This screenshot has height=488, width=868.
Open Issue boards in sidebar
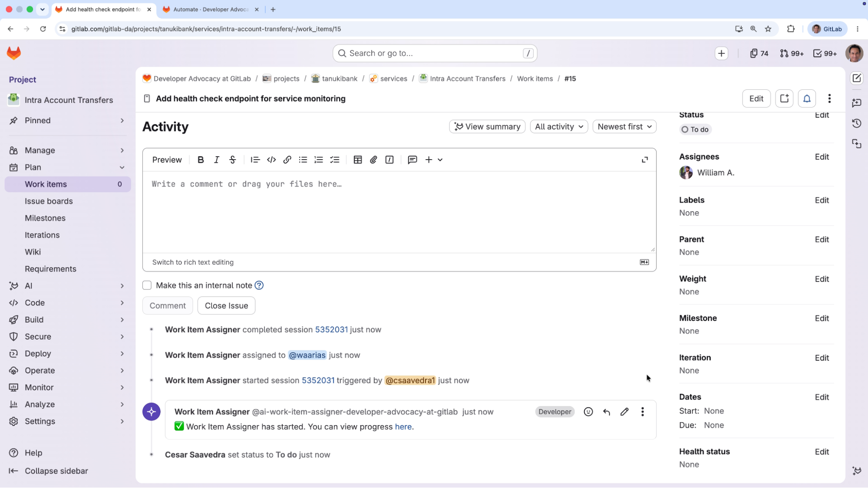(x=68, y=201)
